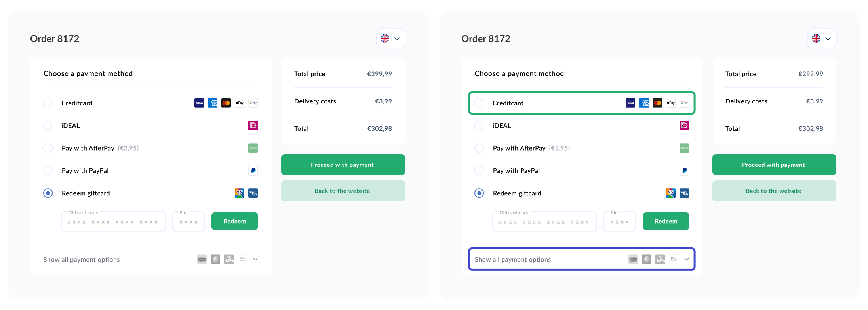Image resolution: width=868 pixels, height=310 pixels.
Task: Click the Redeem button in the second order panel
Action: point(666,221)
